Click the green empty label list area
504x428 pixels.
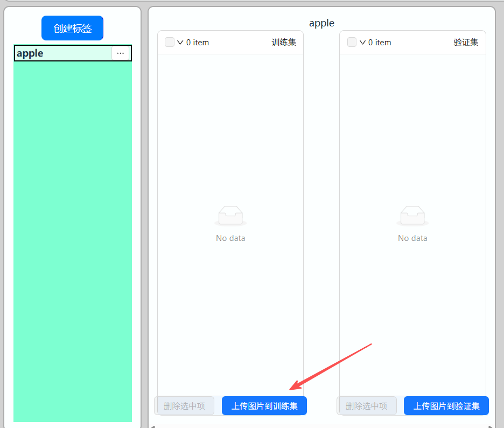(x=73, y=243)
